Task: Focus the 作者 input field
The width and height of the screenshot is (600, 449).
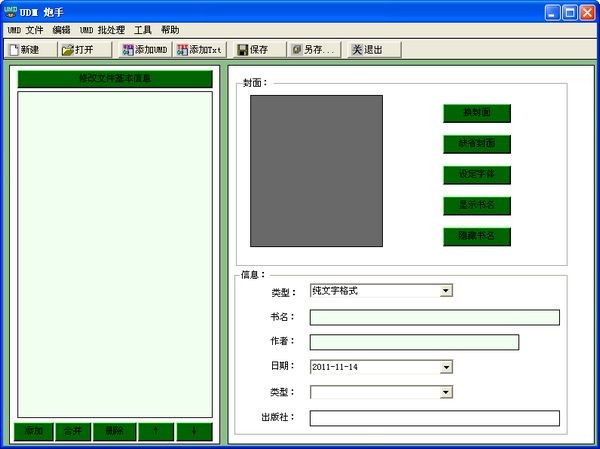Action: tap(414, 342)
